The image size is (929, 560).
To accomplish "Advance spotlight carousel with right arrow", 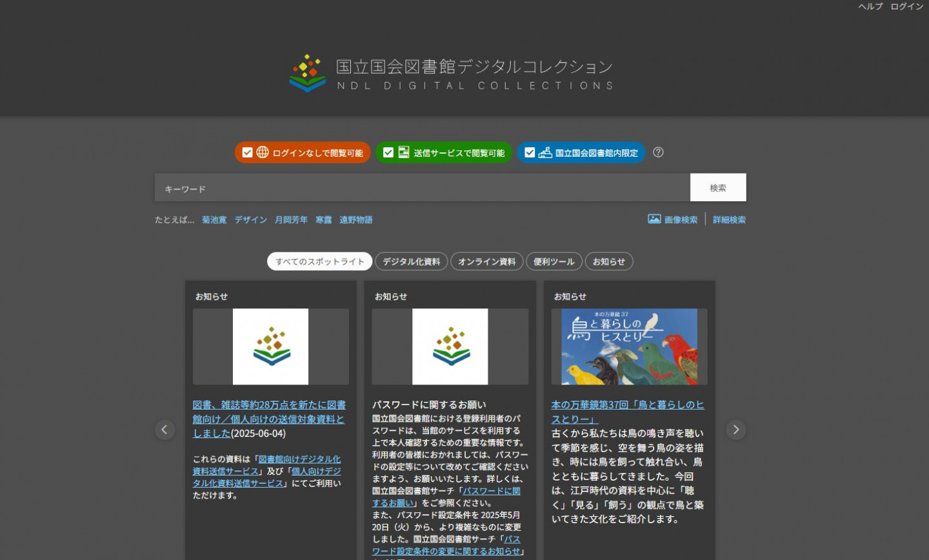I will [x=735, y=430].
